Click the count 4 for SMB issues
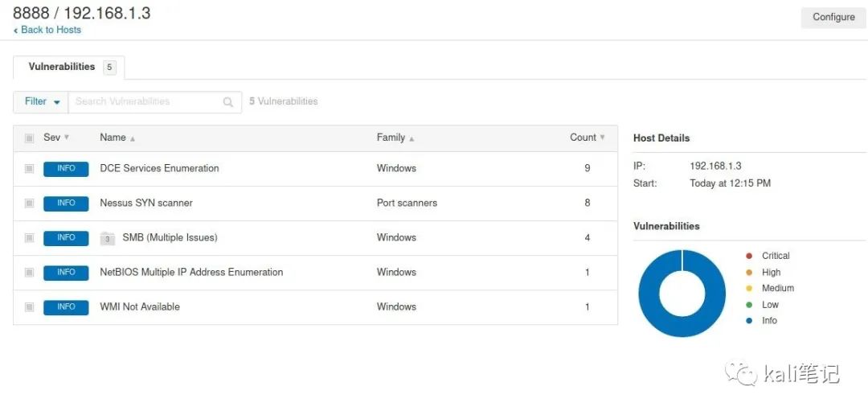The height and width of the screenshot is (411, 868). (588, 238)
